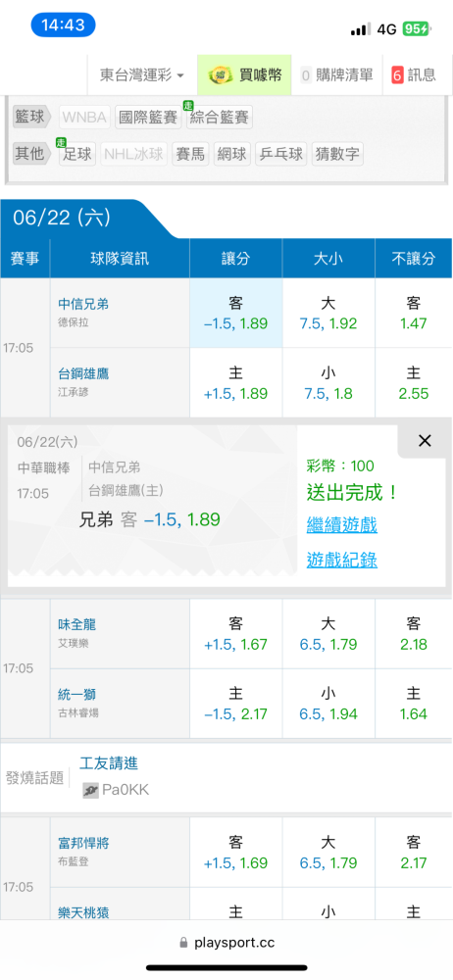Open 味全龍 team info
The height and width of the screenshot is (980, 453).
(76, 623)
